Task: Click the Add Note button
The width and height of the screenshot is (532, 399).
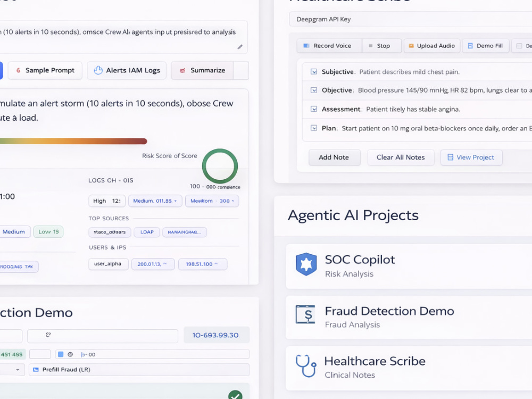Action: pyautogui.click(x=334, y=157)
